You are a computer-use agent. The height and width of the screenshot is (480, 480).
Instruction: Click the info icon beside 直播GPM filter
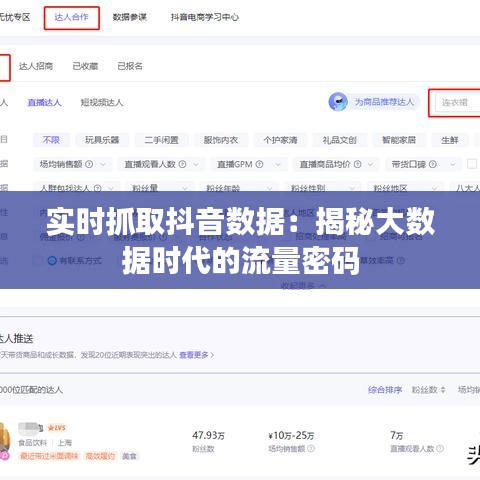pos(259,164)
